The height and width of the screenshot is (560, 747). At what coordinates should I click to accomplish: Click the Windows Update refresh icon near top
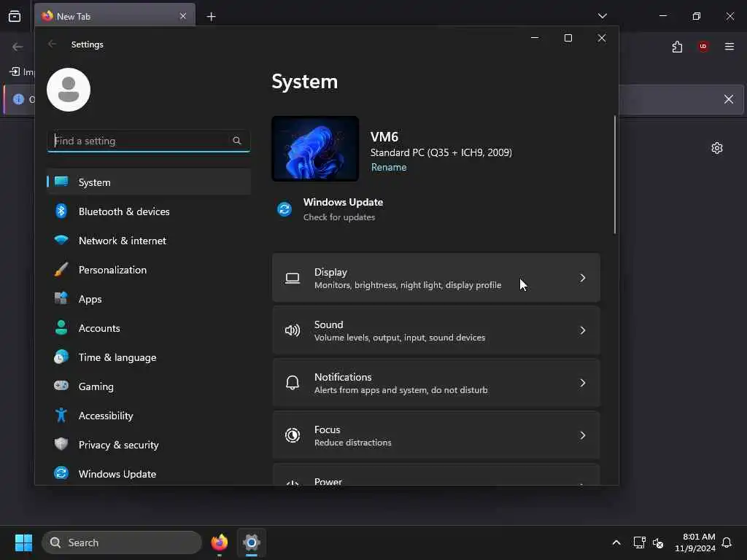tap(285, 209)
